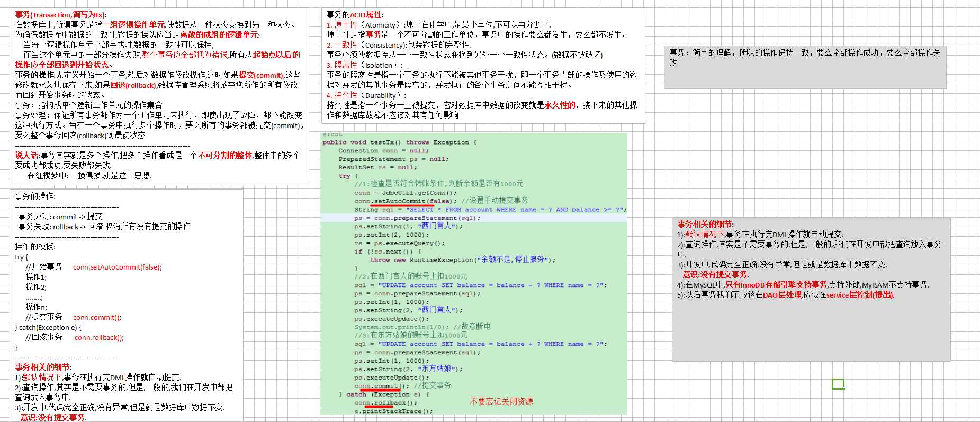Click the code line 'ps.setString(2, "东方姑娘");'
Image resolution: width=980 pixels, height=422 pixels.
coord(409,369)
